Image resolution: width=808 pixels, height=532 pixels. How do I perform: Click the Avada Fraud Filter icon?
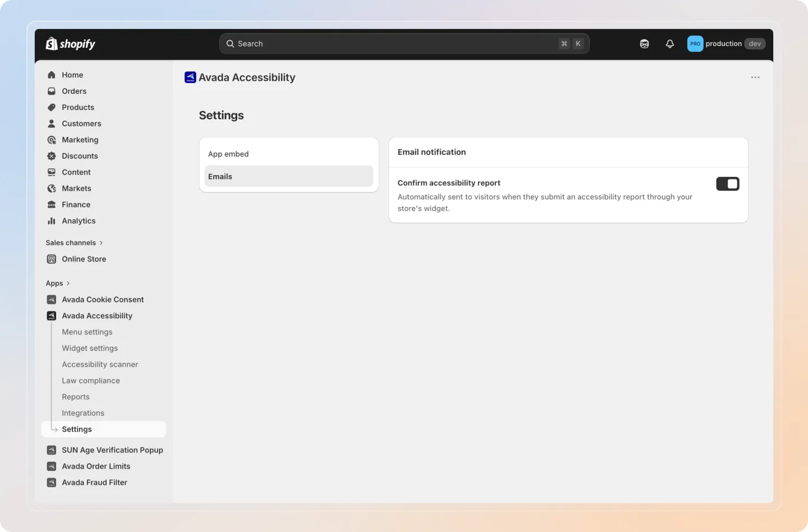pyautogui.click(x=52, y=483)
